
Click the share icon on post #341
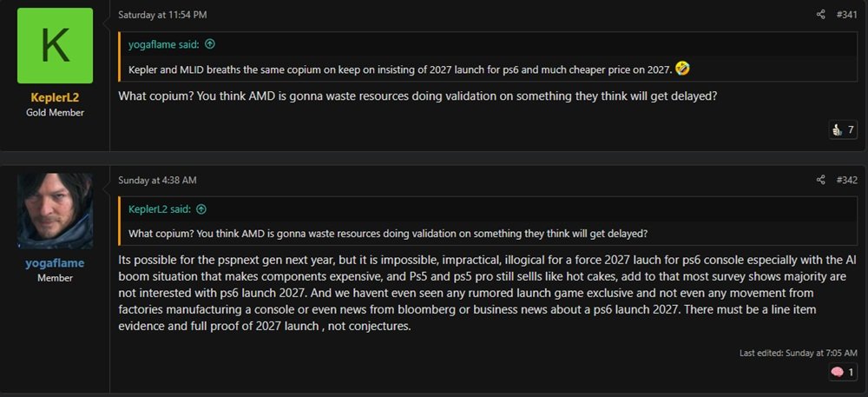[820, 15]
